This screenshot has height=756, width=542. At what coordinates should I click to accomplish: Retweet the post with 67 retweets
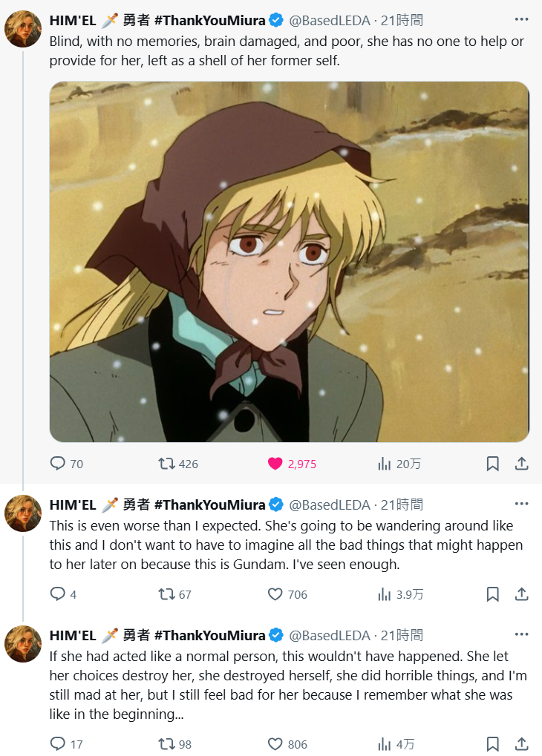[x=166, y=594]
